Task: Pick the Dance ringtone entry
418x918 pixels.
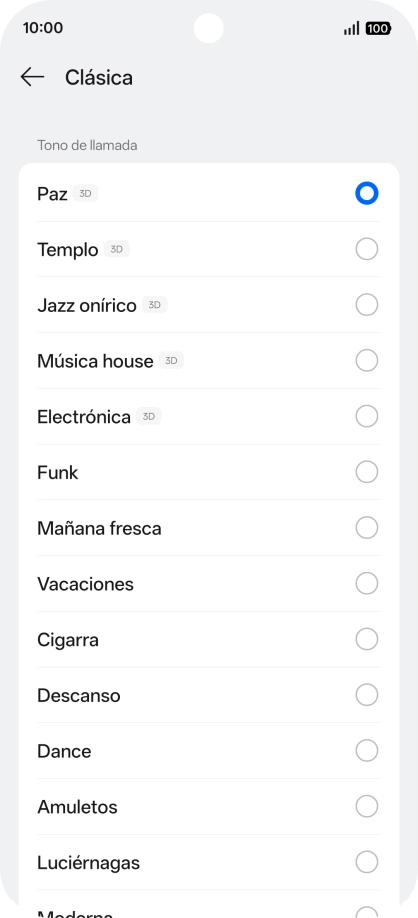Action: 208,751
